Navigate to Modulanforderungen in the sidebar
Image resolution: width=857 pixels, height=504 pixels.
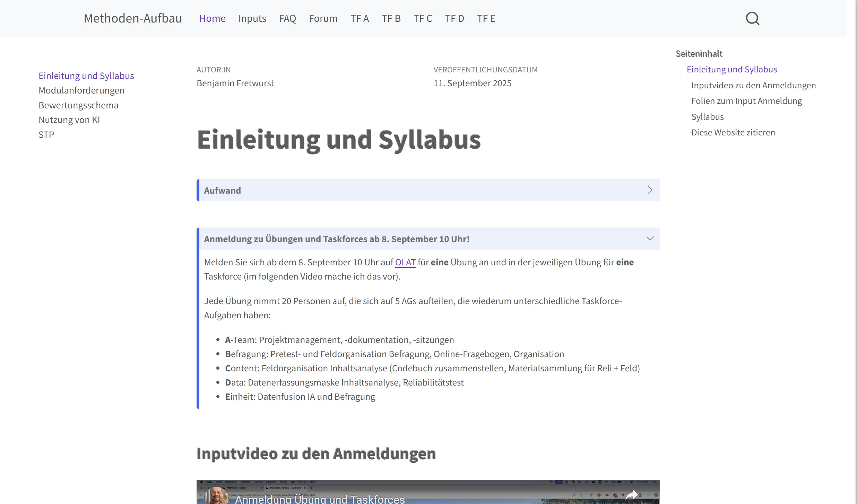(81, 90)
